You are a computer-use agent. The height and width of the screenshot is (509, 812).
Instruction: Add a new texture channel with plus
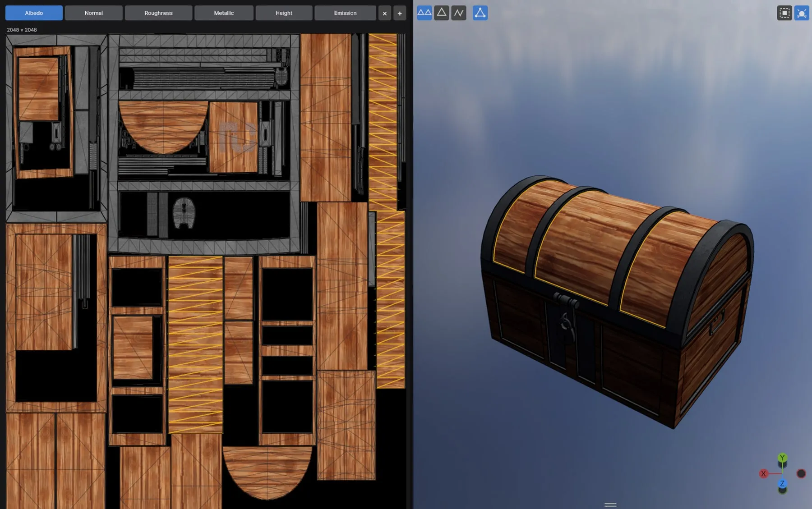(x=400, y=14)
